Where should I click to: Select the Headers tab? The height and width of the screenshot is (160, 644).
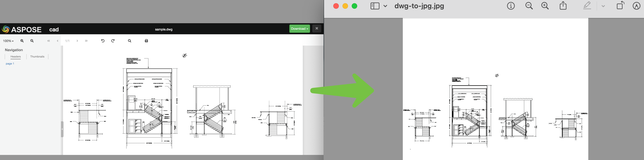(x=15, y=57)
